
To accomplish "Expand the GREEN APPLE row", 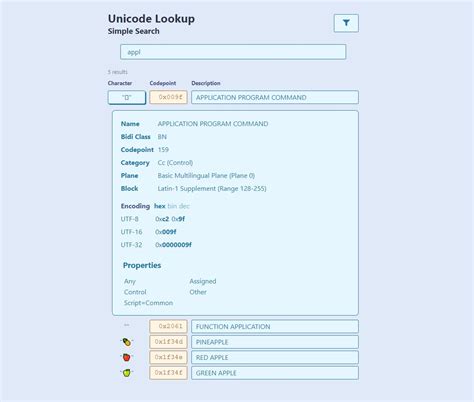I will coord(275,373).
